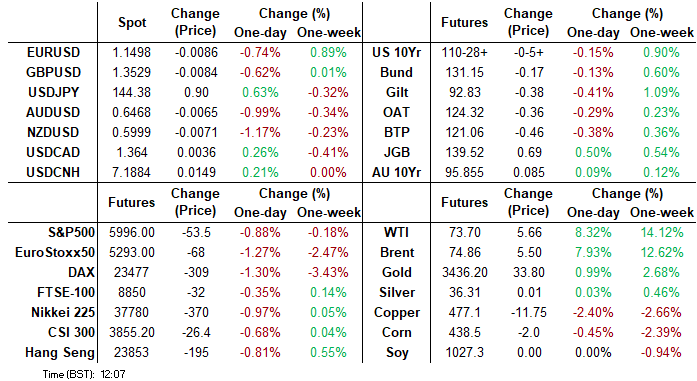This screenshot has height=381, width=697.
Task: Click the EuroStoxx50 one-week change -2.47%
Action: [328, 253]
